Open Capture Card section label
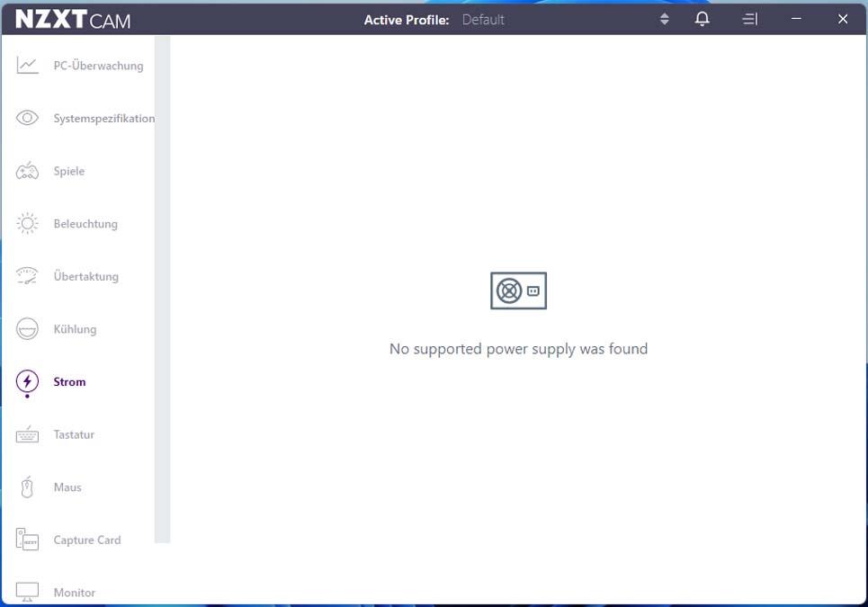The image size is (868, 607). point(87,540)
